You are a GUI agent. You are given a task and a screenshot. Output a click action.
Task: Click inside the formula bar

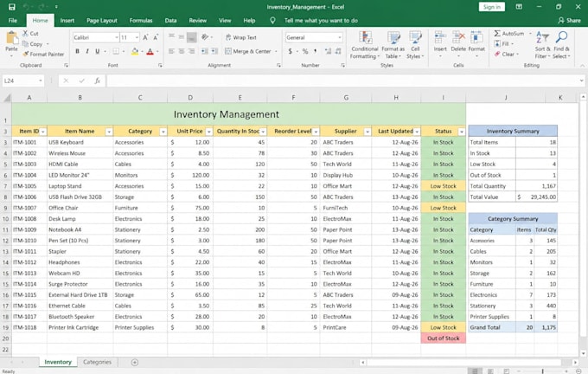click(x=343, y=81)
